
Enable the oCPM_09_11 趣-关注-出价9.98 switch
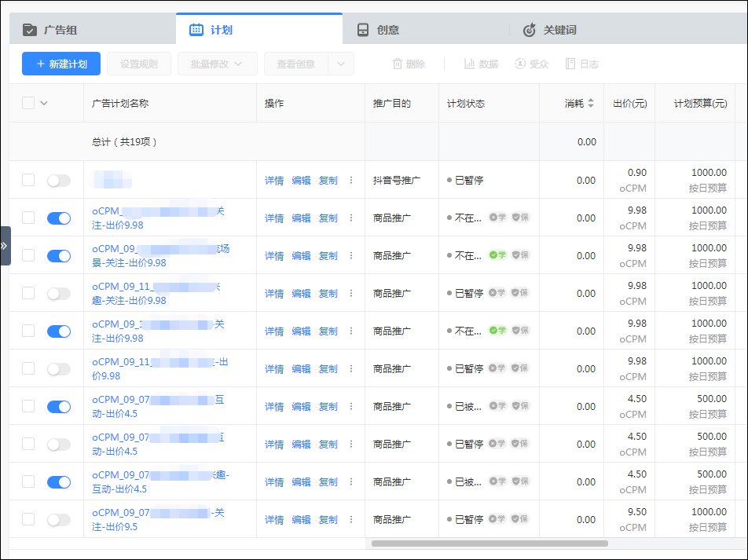click(x=59, y=294)
